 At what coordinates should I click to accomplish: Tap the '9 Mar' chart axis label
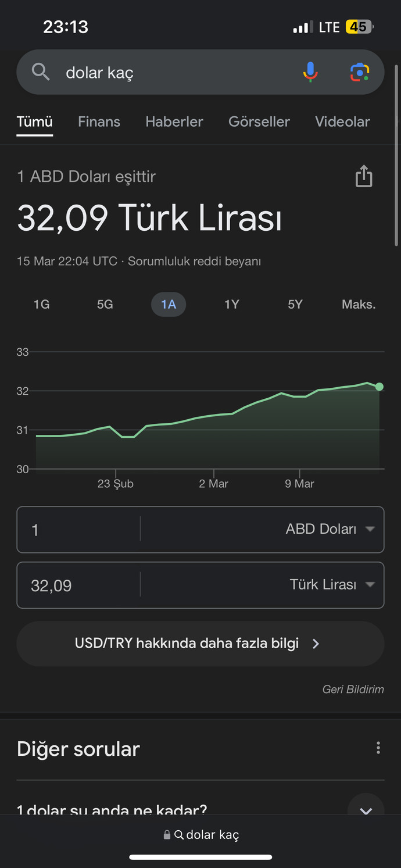(x=299, y=484)
